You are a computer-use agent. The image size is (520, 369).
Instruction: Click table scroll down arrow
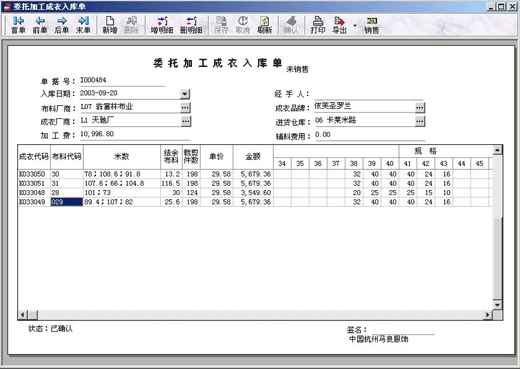[x=497, y=305]
